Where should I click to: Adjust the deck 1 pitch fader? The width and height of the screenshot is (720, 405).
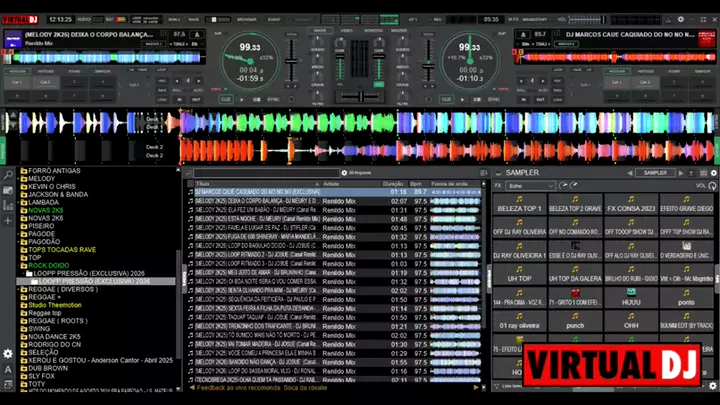click(291, 61)
